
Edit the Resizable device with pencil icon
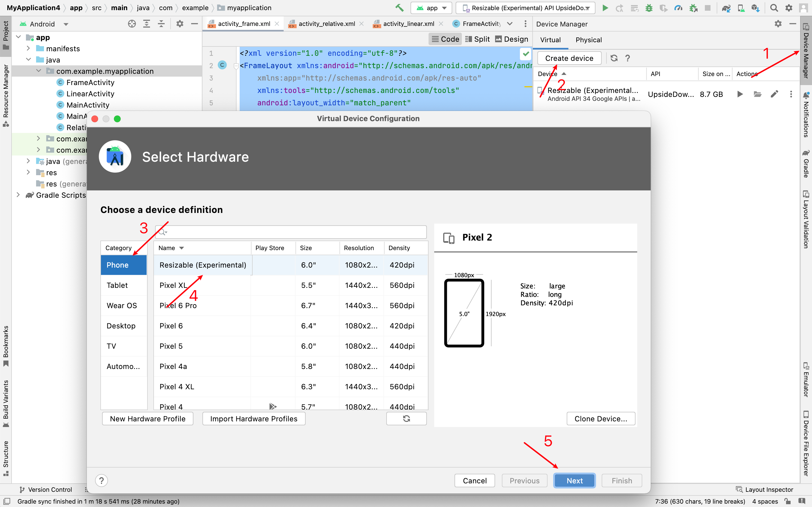pyautogui.click(x=775, y=94)
